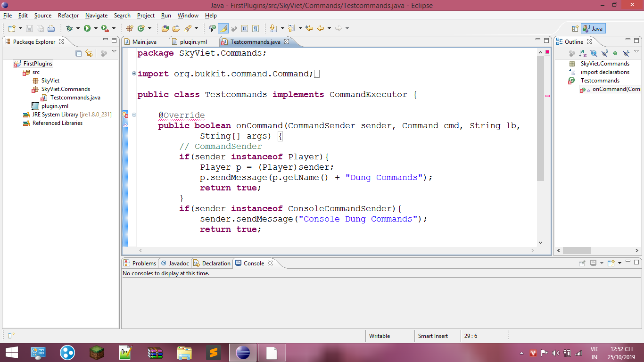The image size is (644, 362).
Task: Click the Open Type toolbar icon
Action: (x=165, y=28)
